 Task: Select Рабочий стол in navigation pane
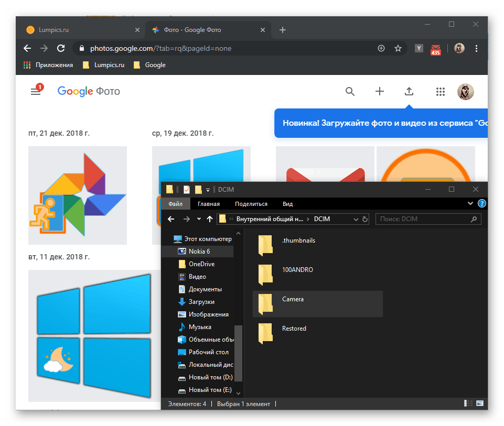click(203, 352)
